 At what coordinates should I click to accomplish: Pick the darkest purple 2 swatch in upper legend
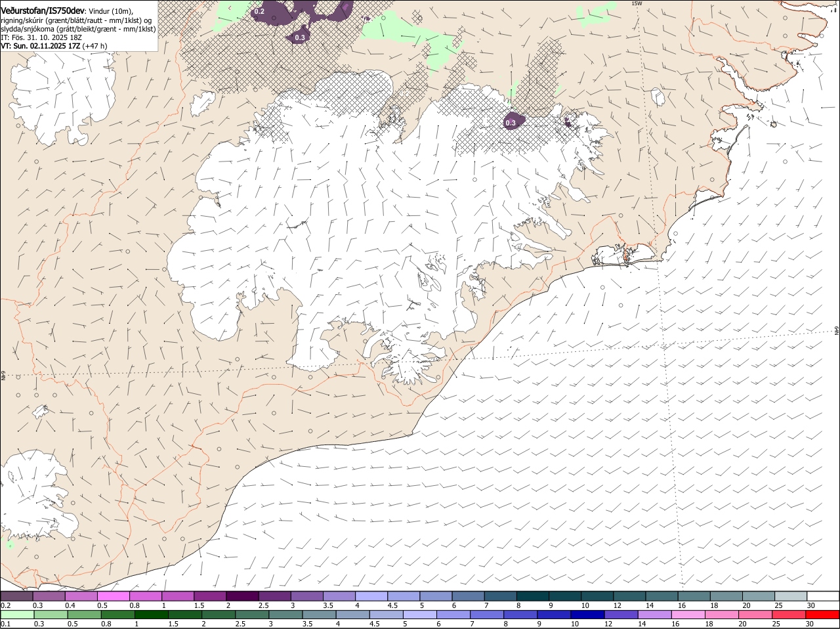pyautogui.click(x=241, y=596)
